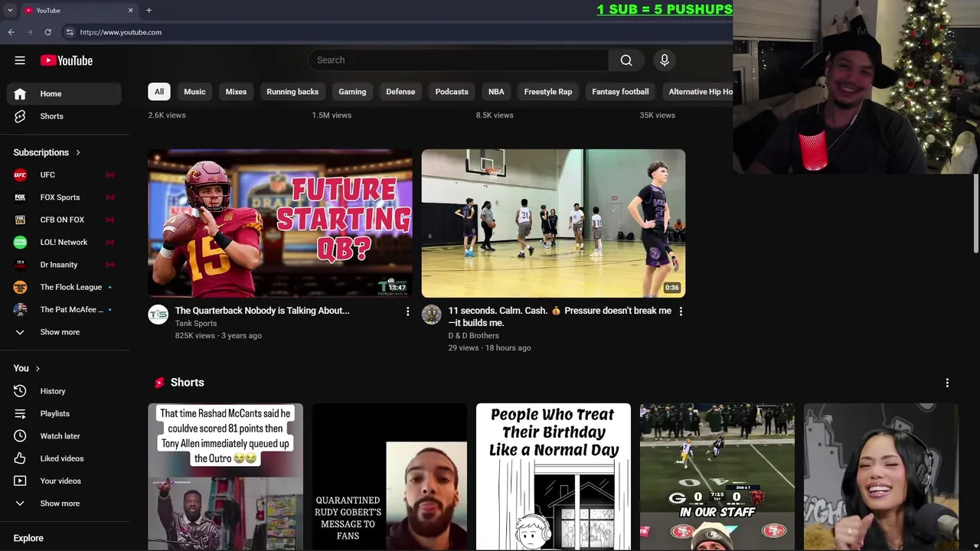Image resolution: width=980 pixels, height=551 pixels.
Task: Select the Podcasts filter chip
Action: click(x=452, y=92)
